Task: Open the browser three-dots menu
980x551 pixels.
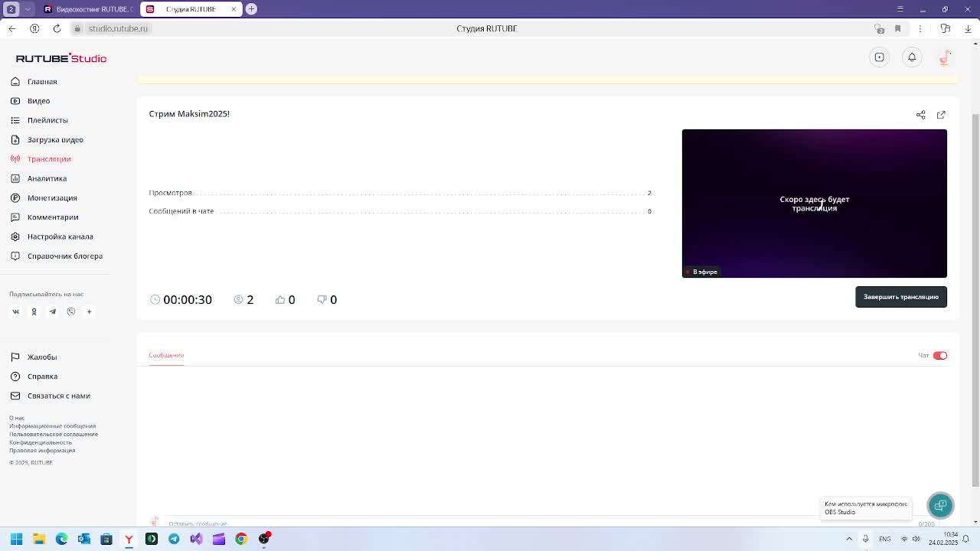Action: coord(920,28)
